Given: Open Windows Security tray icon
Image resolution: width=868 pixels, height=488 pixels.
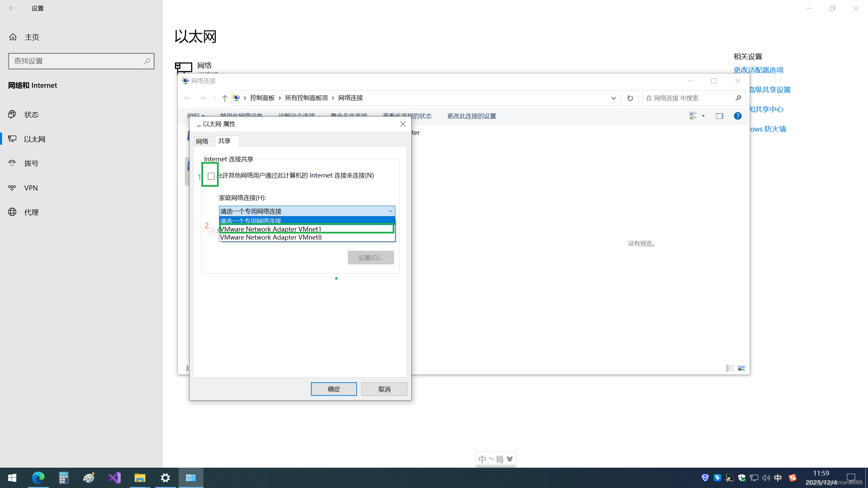Looking at the screenshot, I should [x=742, y=478].
